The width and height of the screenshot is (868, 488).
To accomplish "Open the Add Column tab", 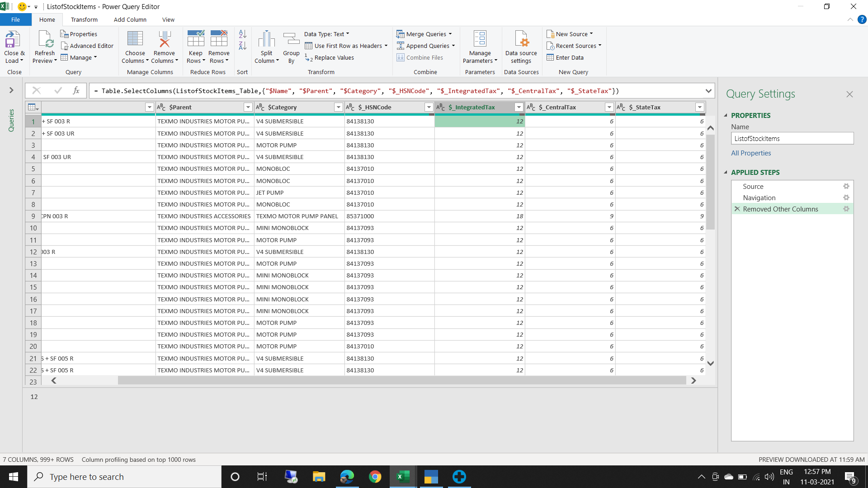I will 130,19.
